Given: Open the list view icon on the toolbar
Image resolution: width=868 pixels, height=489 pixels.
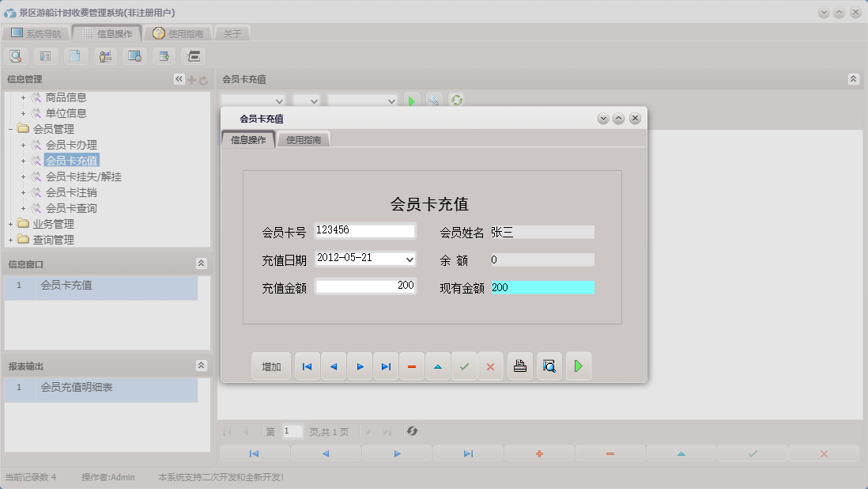Looking at the screenshot, I should [46, 56].
